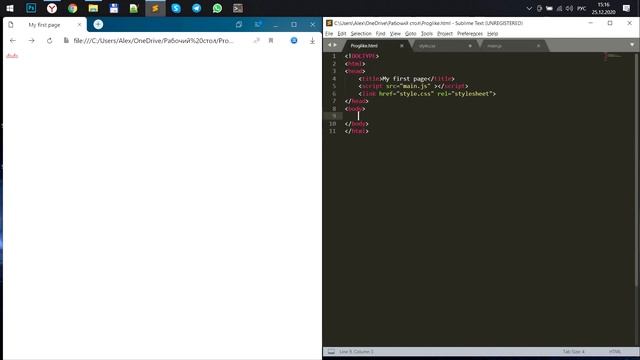Open the Help menu in Sublime
The width and height of the screenshot is (640, 360).
pos(493,33)
